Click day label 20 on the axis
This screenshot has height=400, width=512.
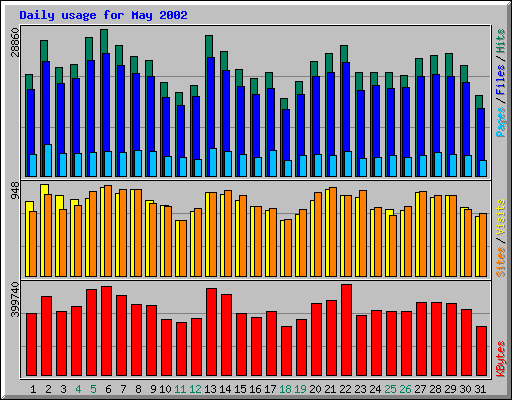click(x=315, y=389)
